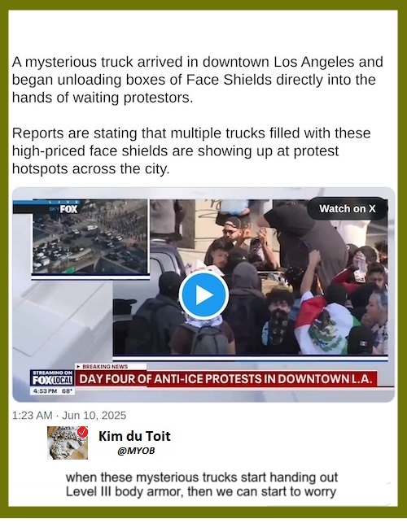407x532 pixels.
Task: Select the Reports are stating paragraph
Action: pos(191,150)
